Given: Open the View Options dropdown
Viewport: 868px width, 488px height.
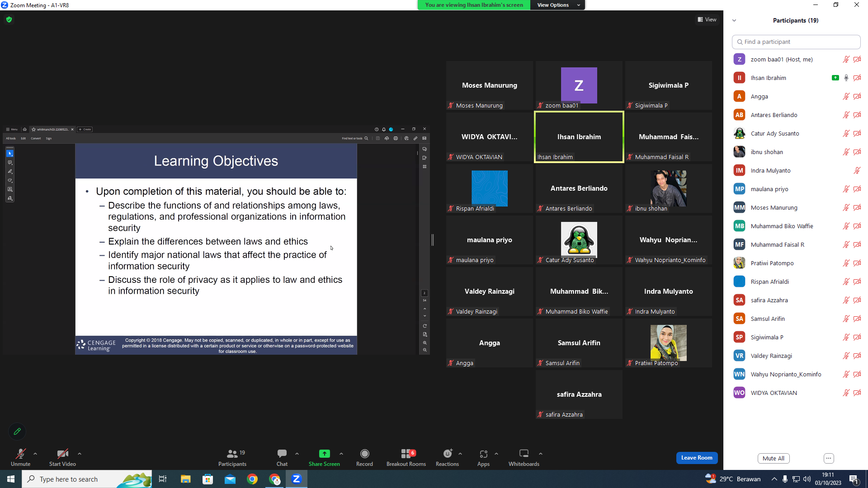Looking at the screenshot, I should pos(557,5).
